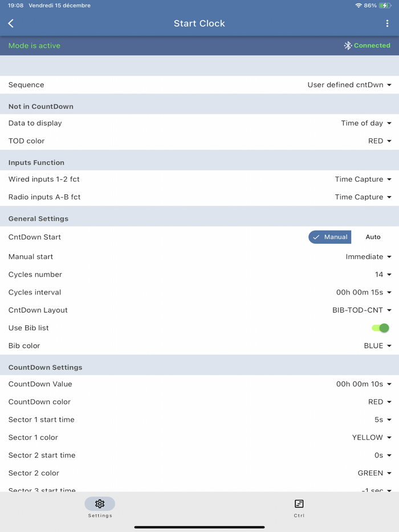Switch to the Ctrl tab
The width and height of the screenshot is (399, 532).
point(299,507)
